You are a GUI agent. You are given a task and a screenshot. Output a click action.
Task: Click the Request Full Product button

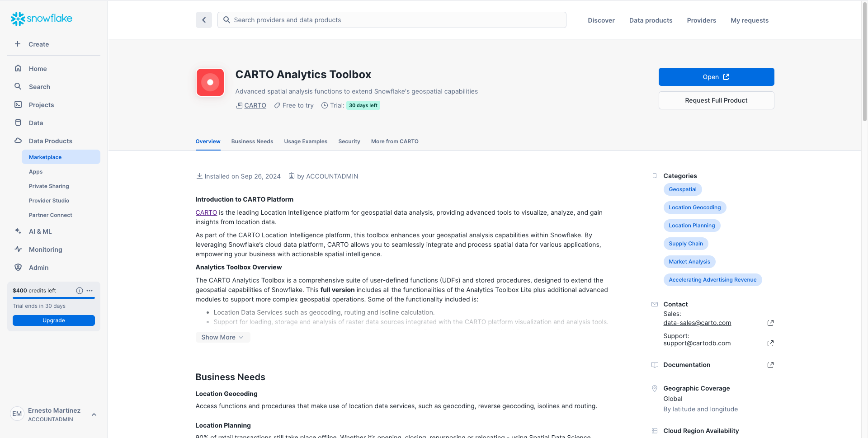pos(716,100)
